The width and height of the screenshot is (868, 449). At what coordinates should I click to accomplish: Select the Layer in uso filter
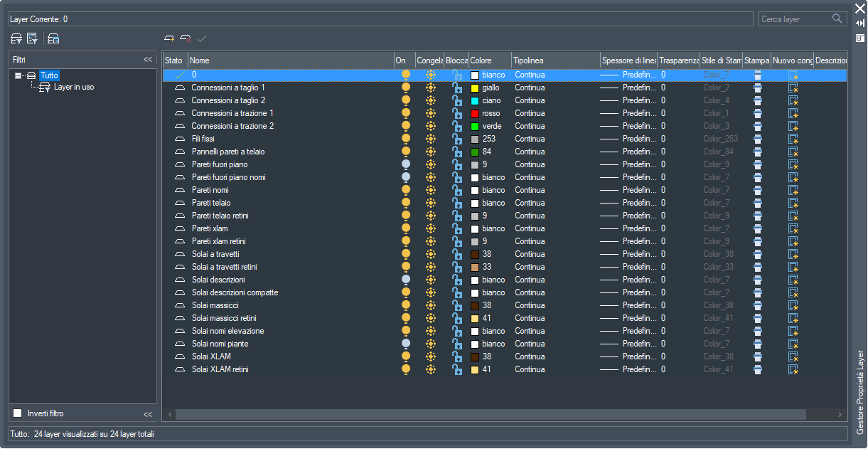[x=74, y=88]
